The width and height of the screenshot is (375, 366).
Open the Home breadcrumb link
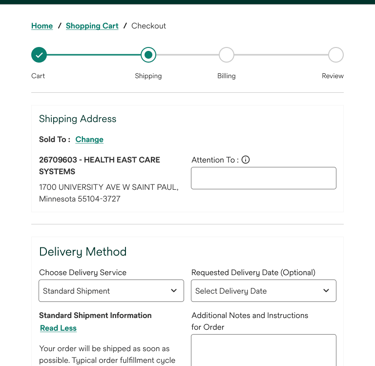(x=42, y=26)
